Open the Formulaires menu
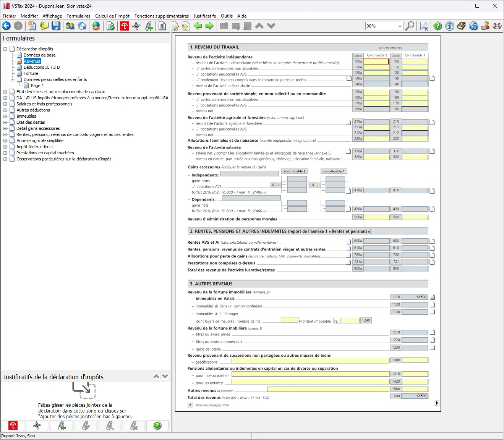 click(78, 16)
